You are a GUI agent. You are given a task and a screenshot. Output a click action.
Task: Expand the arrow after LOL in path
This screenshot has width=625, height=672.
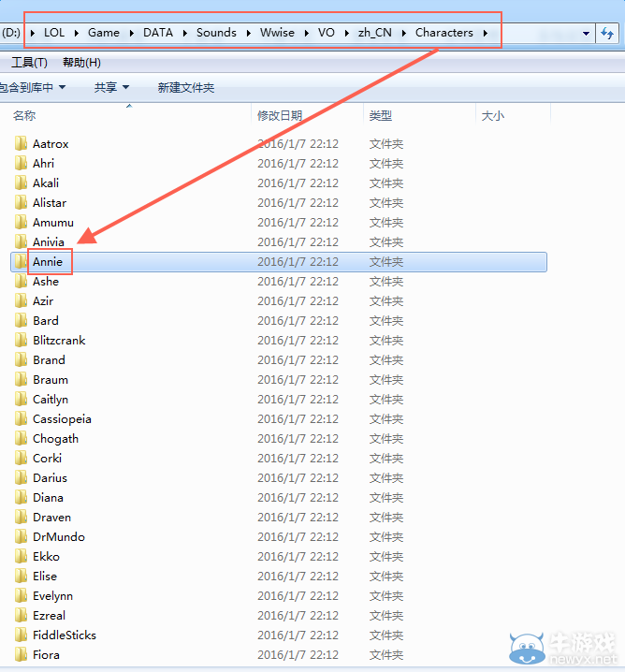[76, 33]
